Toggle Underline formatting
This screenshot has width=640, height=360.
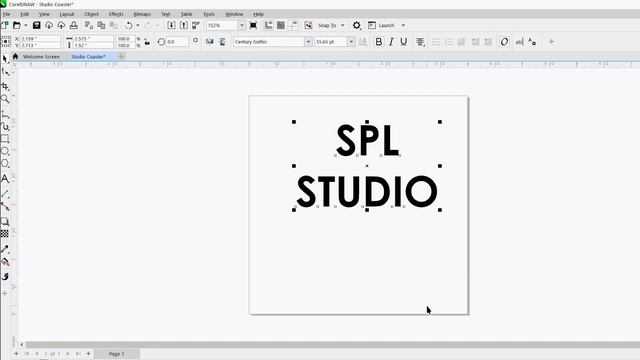tap(403, 42)
